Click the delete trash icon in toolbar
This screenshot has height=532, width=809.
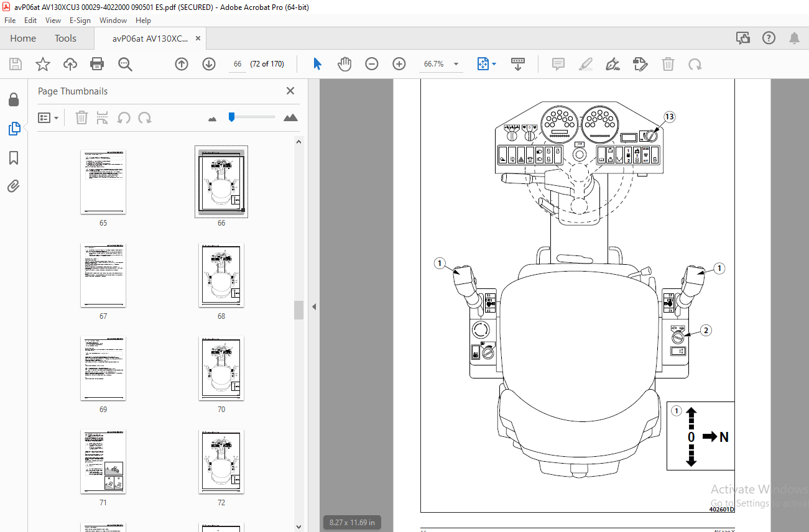(x=668, y=64)
